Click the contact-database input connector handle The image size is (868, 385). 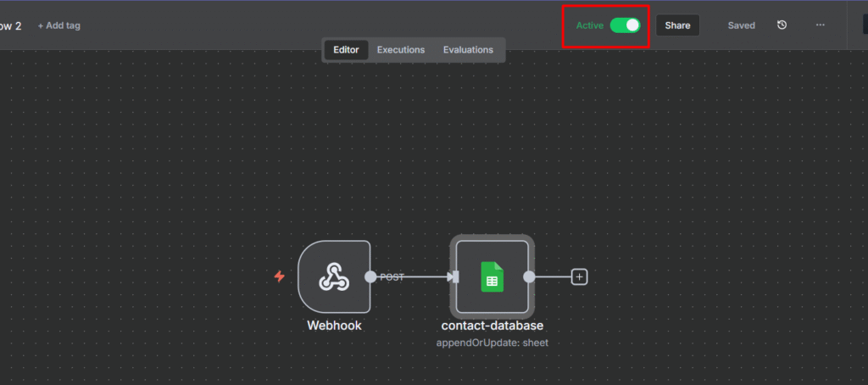pos(455,276)
